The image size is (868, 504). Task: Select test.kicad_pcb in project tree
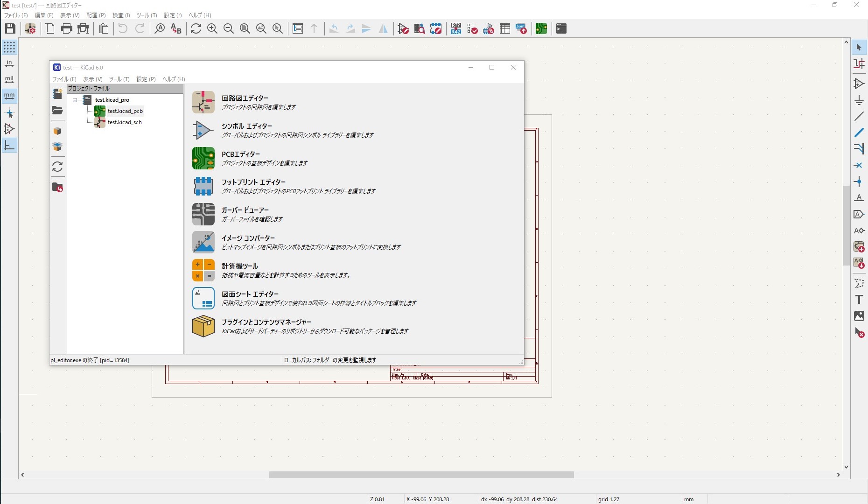[x=125, y=111]
